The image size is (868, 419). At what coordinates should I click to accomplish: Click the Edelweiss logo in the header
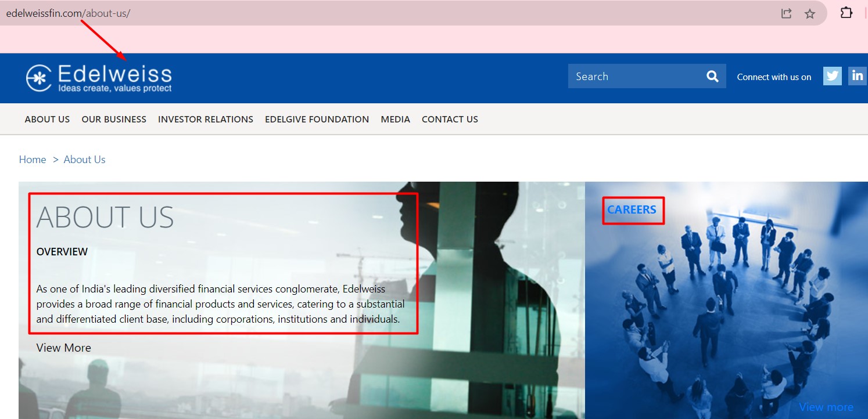99,78
